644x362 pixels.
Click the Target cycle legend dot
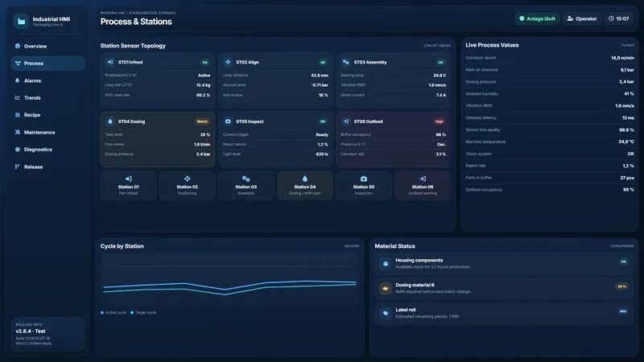click(132, 313)
